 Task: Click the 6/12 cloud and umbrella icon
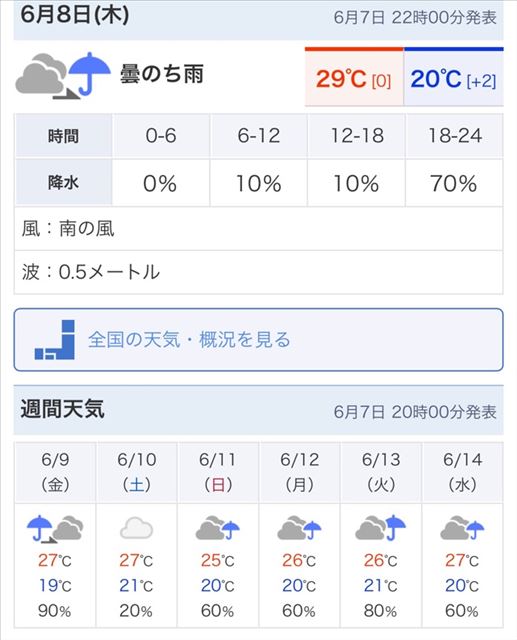click(x=299, y=528)
